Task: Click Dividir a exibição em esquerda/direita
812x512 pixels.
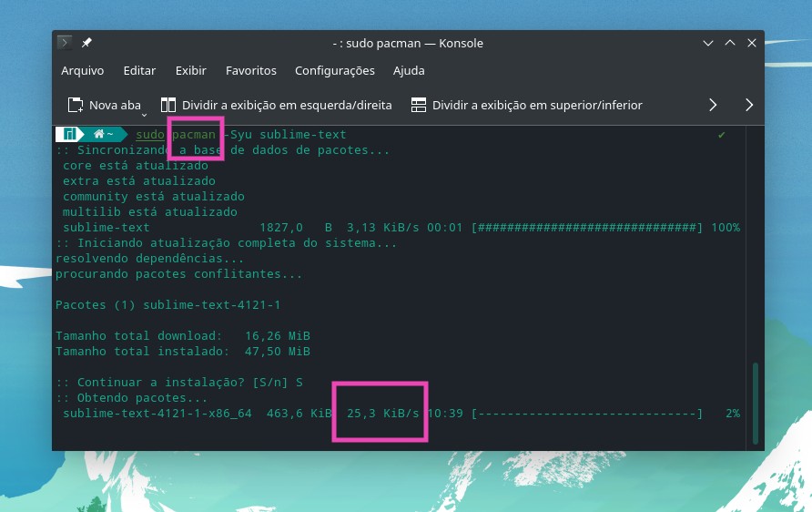Action: point(287,105)
